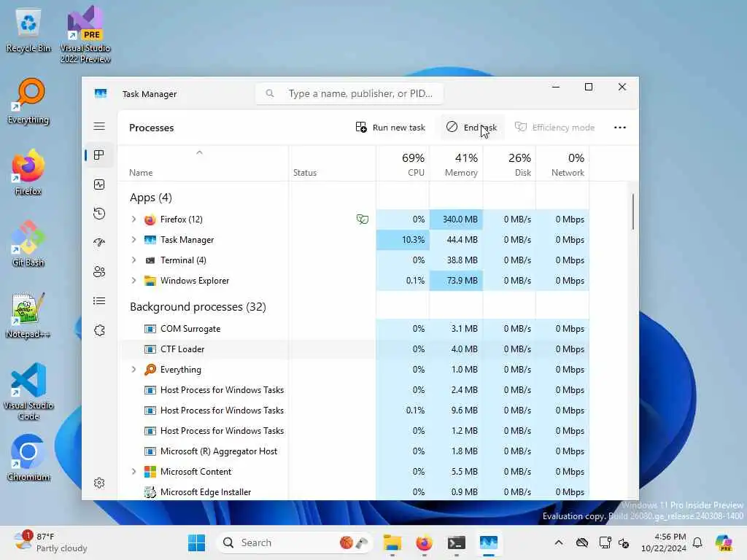Click End task button
The height and width of the screenshot is (560, 747).
click(472, 127)
